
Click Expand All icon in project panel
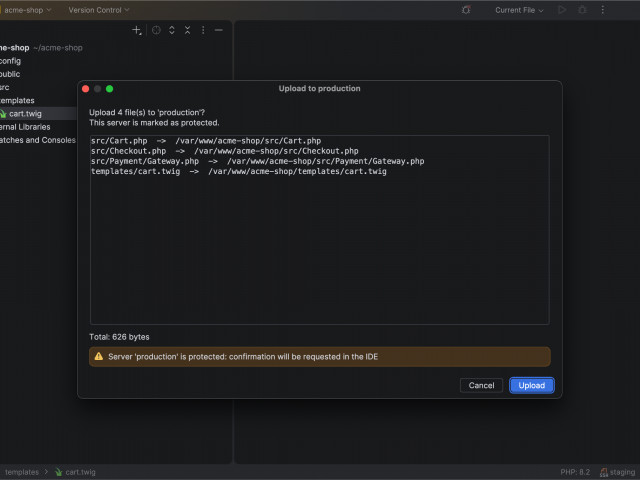pyautogui.click(x=172, y=30)
